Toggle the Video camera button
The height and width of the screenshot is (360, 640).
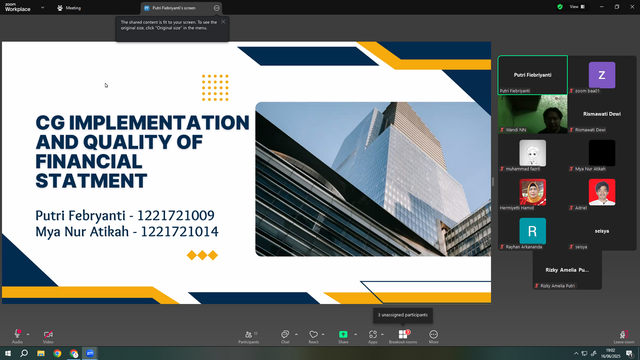pyautogui.click(x=48, y=336)
